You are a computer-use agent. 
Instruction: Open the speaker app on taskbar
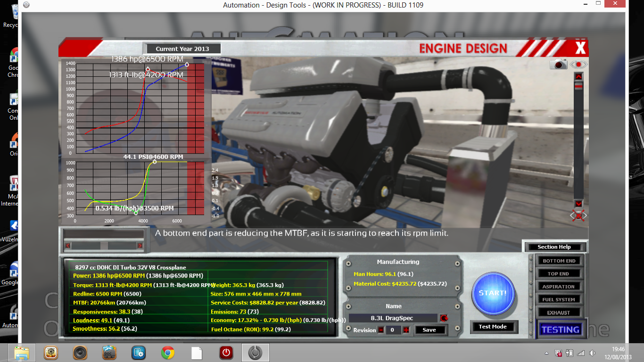[x=80, y=353]
